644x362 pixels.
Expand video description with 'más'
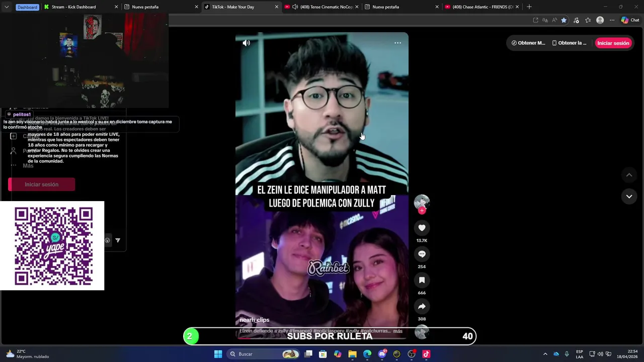(x=398, y=331)
